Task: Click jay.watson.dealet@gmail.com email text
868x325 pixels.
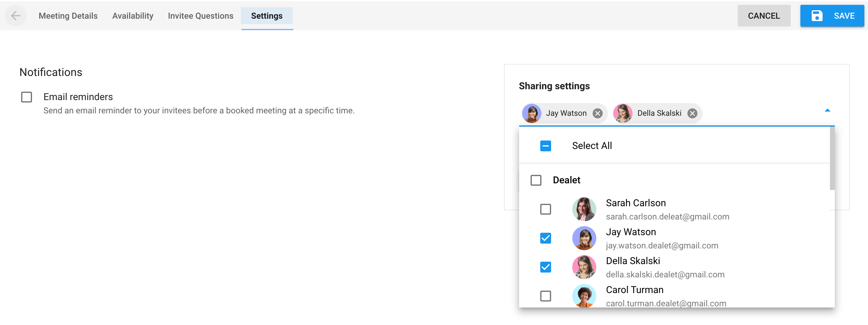Action: coord(662,246)
